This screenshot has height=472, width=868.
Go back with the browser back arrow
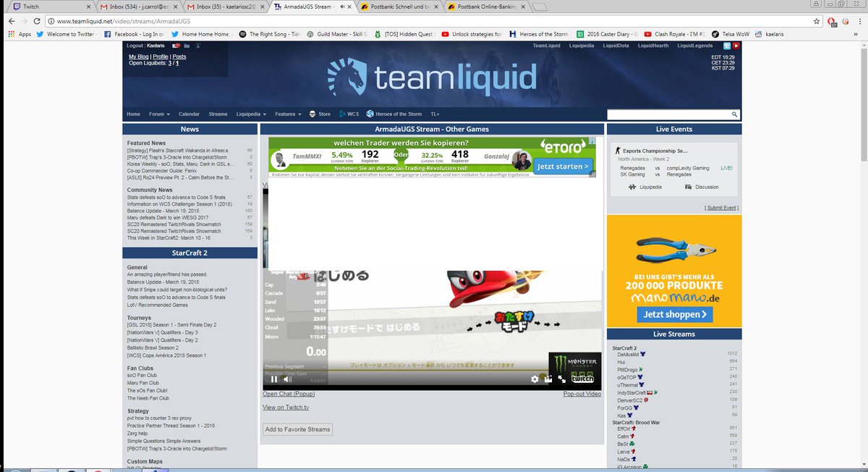pos(12,21)
